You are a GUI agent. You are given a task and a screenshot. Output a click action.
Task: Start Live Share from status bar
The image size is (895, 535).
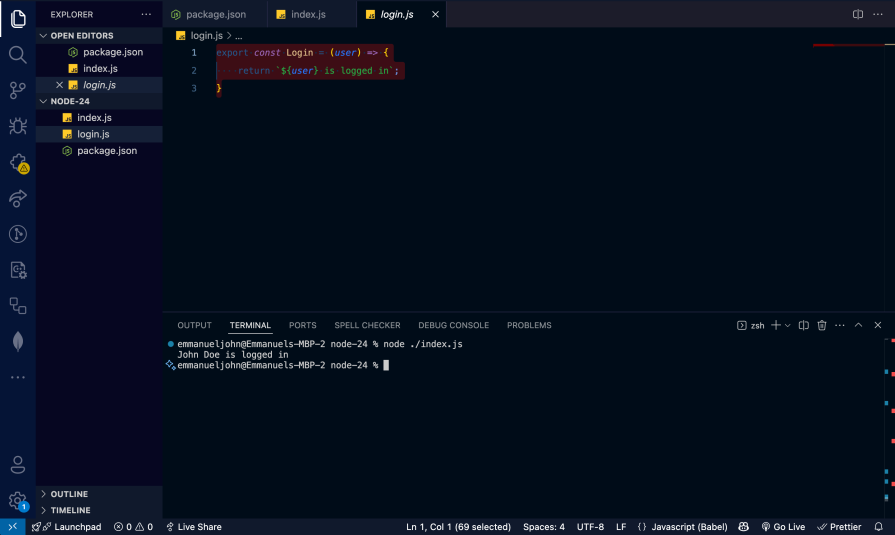(x=193, y=526)
